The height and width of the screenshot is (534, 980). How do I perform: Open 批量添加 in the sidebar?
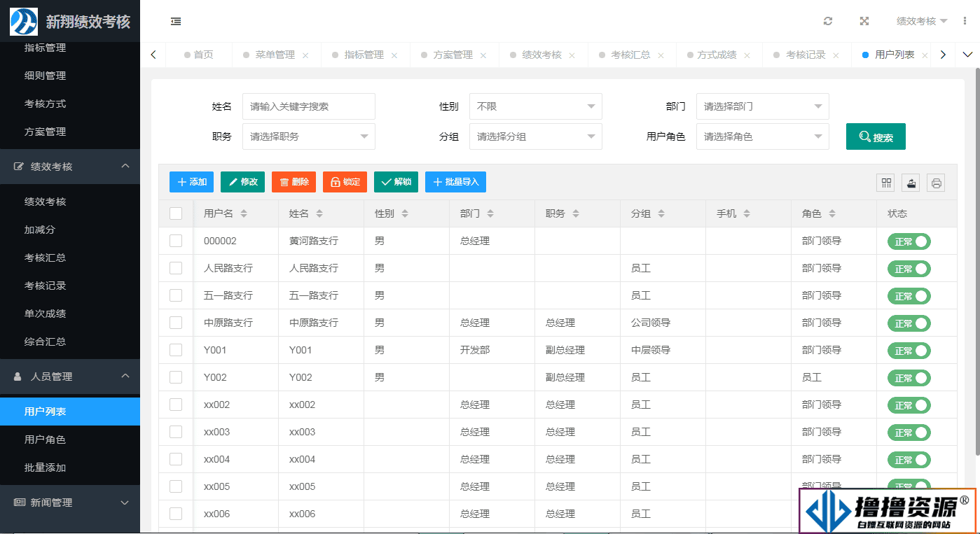[70, 468]
